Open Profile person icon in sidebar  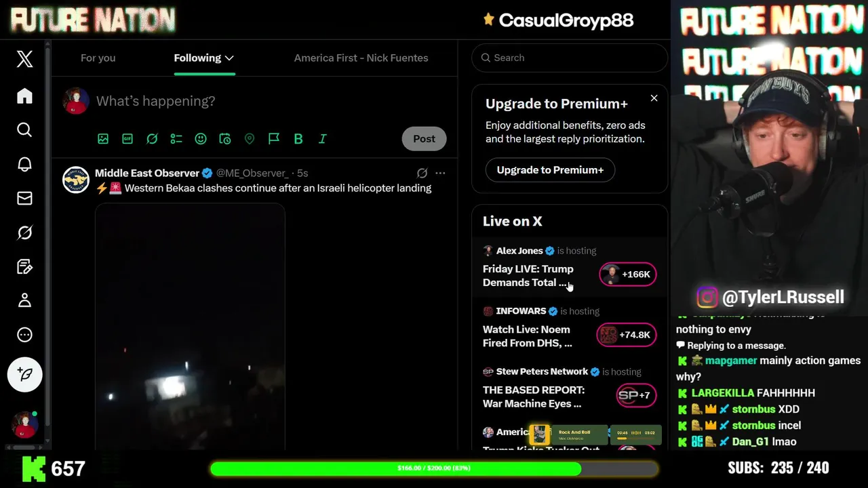24,300
